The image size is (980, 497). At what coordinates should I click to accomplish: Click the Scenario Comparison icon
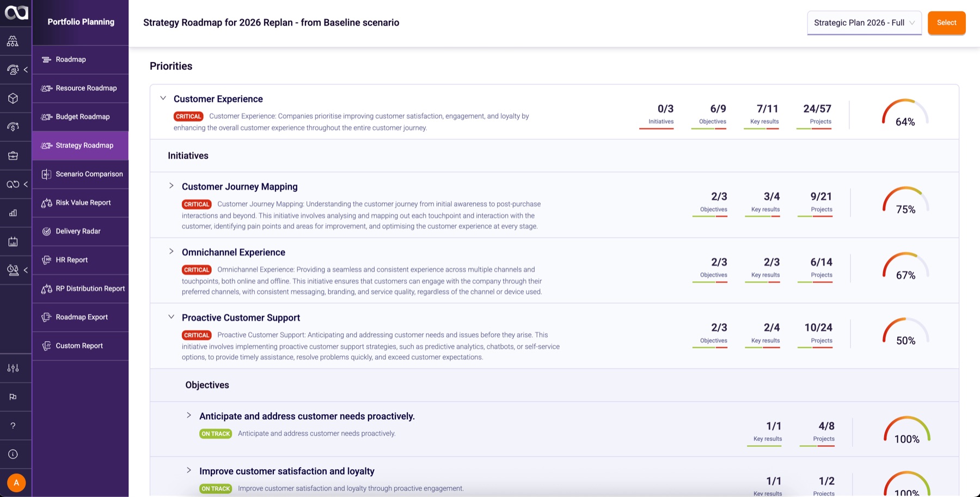point(46,174)
